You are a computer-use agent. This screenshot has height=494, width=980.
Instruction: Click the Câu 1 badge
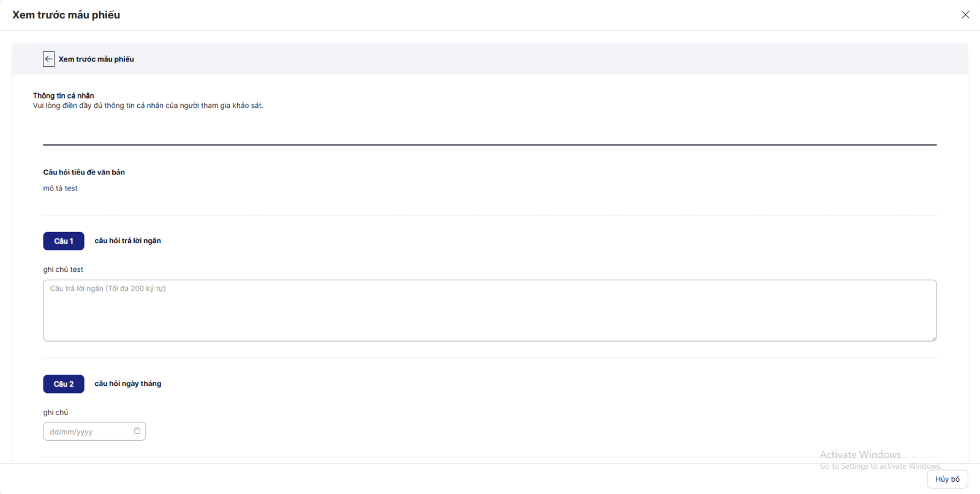click(64, 241)
